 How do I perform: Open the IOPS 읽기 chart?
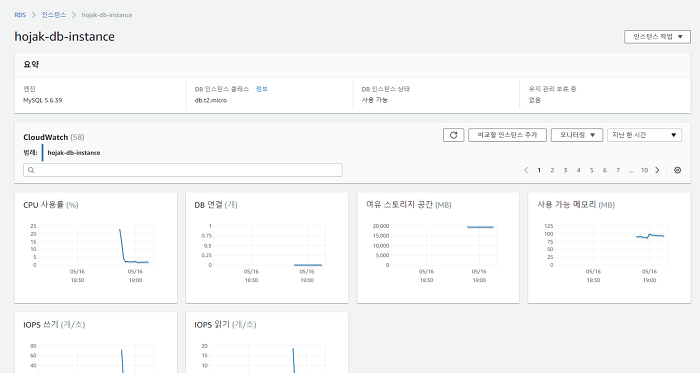pos(267,342)
